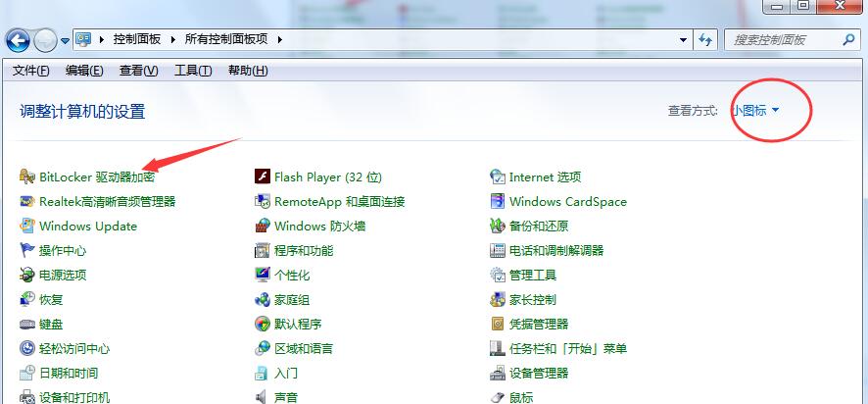Expand the recent pages arrow beside Forward
Image resolution: width=868 pixels, height=404 pixels.
point(66,40)
